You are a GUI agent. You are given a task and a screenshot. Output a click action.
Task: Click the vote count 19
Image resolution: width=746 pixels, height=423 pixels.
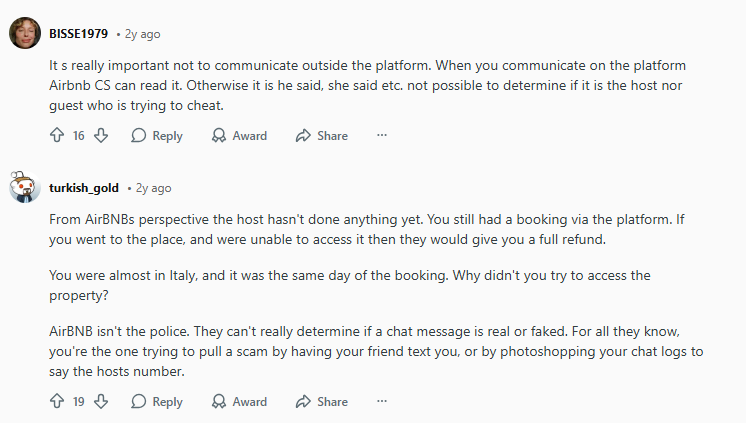tap(79, 402)
